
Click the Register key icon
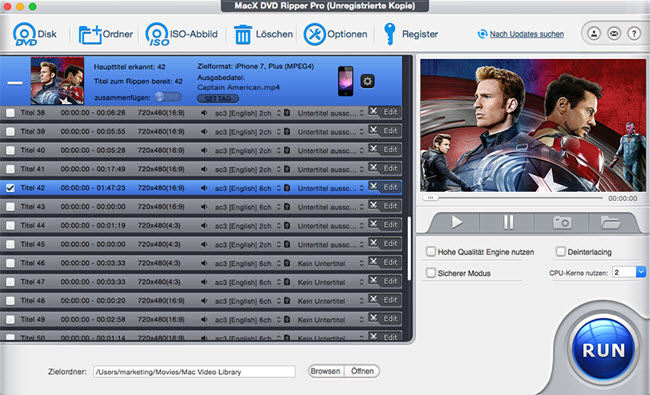click(x=389, y=34)
